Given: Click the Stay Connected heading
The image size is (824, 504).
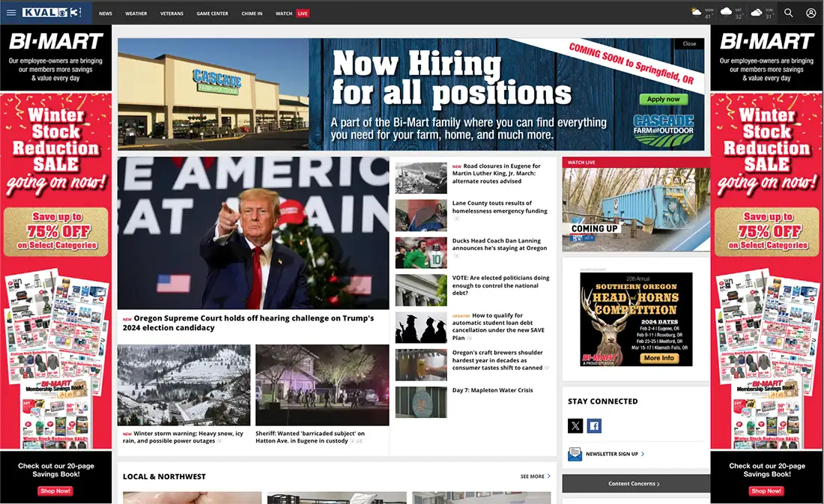Looking at the screenshot, I should tap(603, 401).
